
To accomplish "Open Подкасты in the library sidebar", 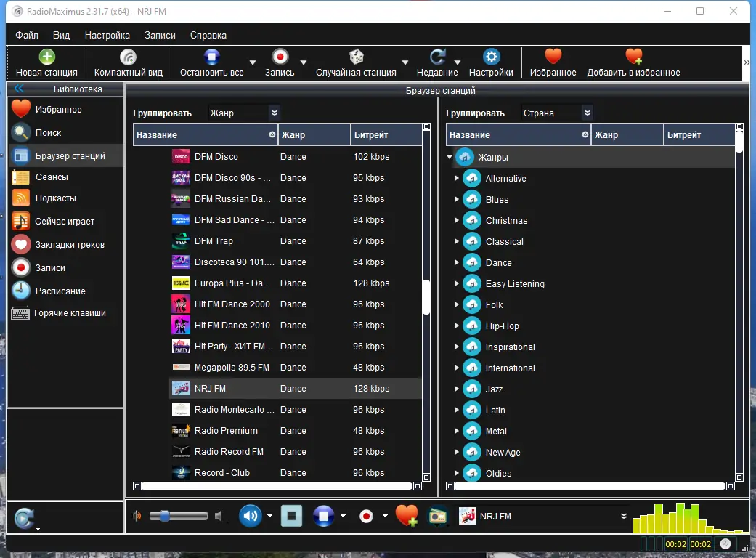I will 65,198.
